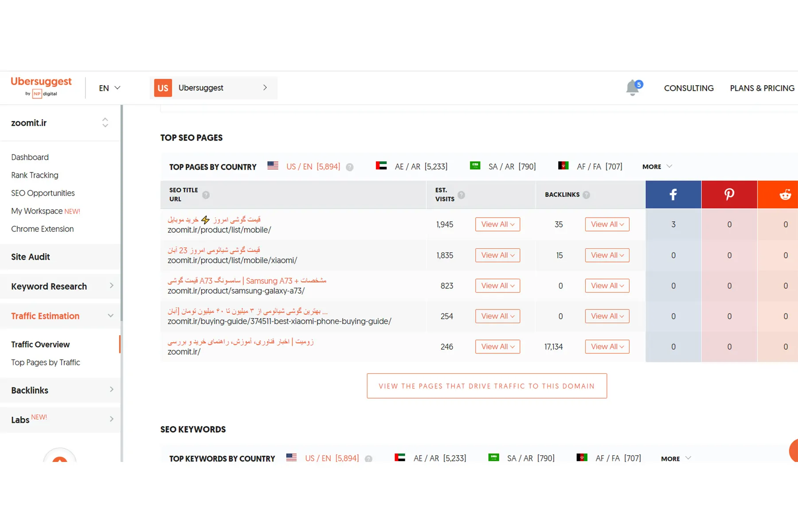Click the Pinterest column header icon
The image size is (798, 532).
[x=729, y=195]
